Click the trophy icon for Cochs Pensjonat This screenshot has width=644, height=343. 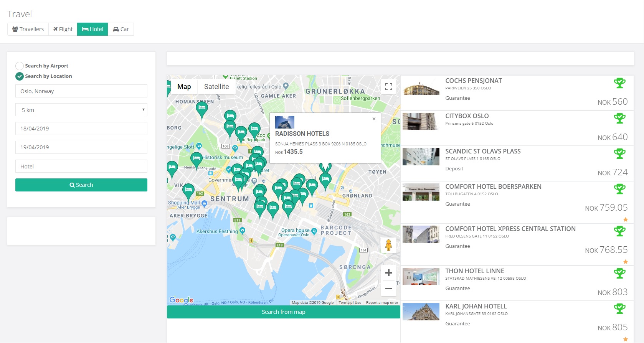[x=619, y=83]
